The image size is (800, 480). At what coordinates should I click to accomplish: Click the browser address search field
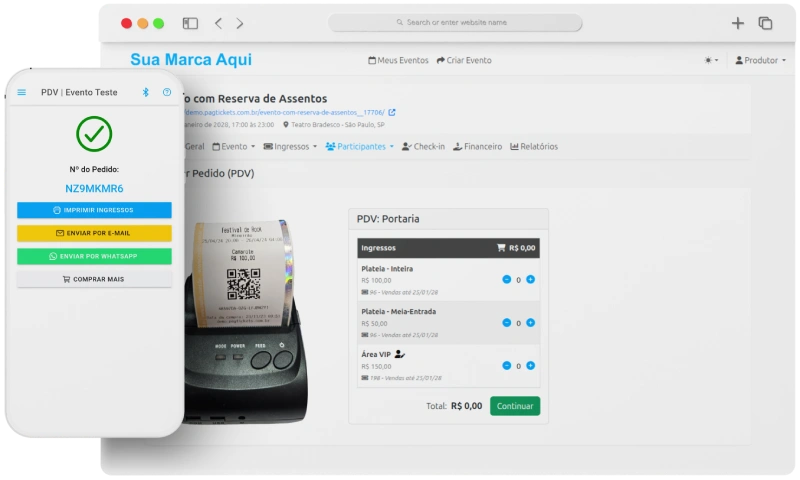(x=455, y=22)
